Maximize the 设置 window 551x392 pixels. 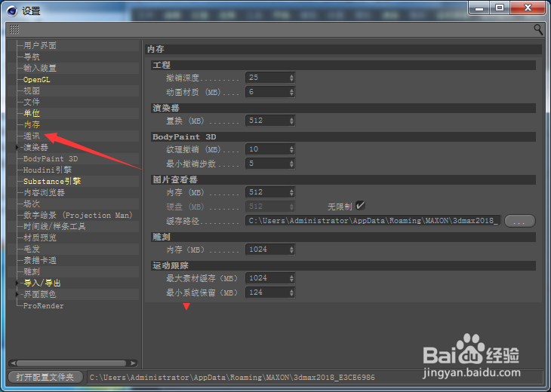pyautogui.click(x=500, y=8)
